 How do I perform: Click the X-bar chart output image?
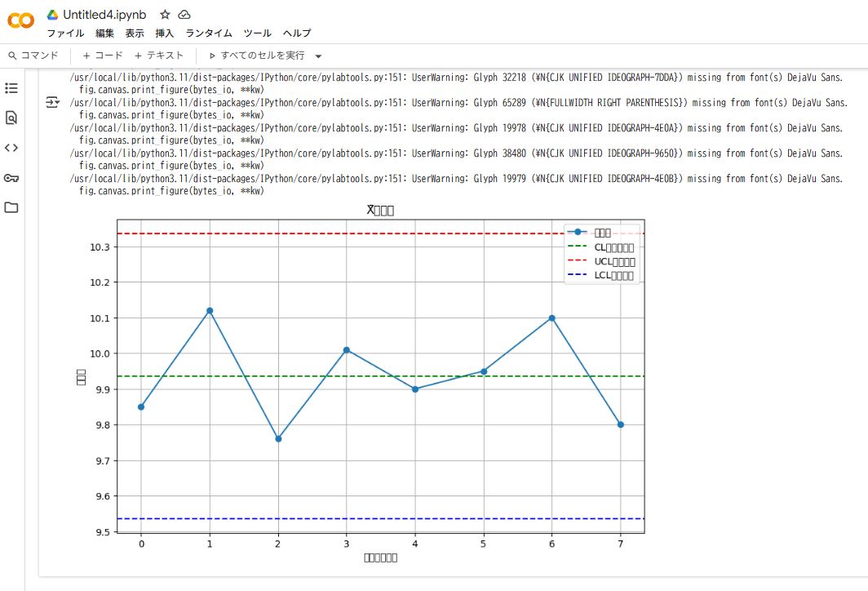point(360,384)
